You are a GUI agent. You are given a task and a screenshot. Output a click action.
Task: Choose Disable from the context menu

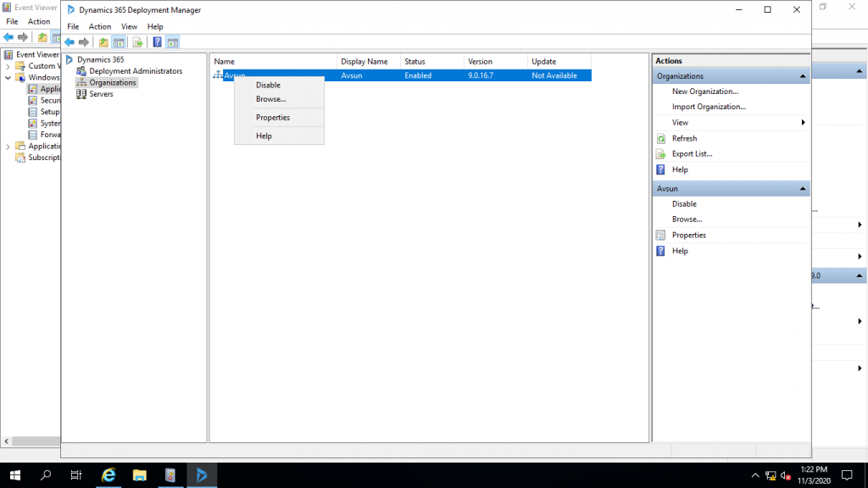[268, 85]
